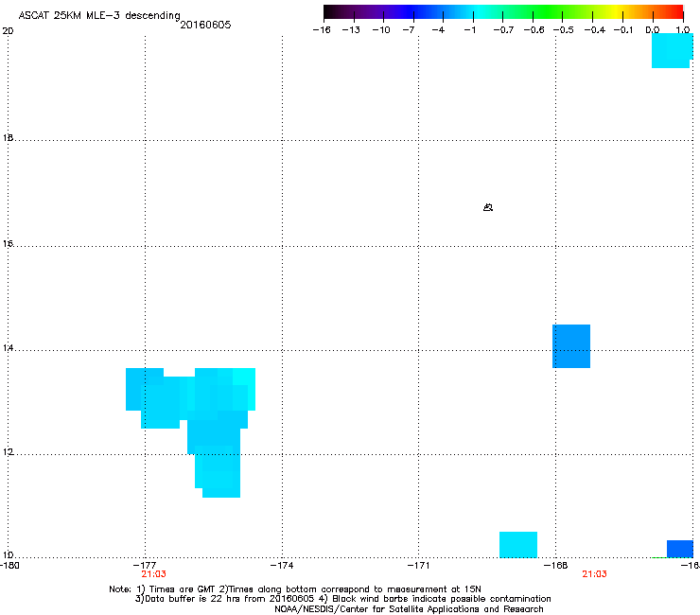Click the longitude label -168
This screenshot has width=700, height=615.
click(556, 566)
